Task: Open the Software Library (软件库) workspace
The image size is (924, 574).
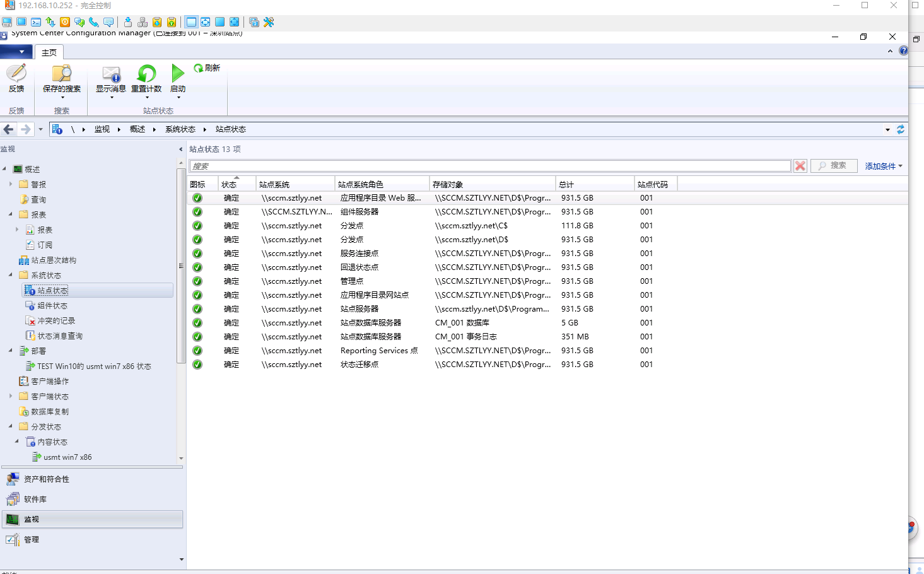Action: [92, 500]
